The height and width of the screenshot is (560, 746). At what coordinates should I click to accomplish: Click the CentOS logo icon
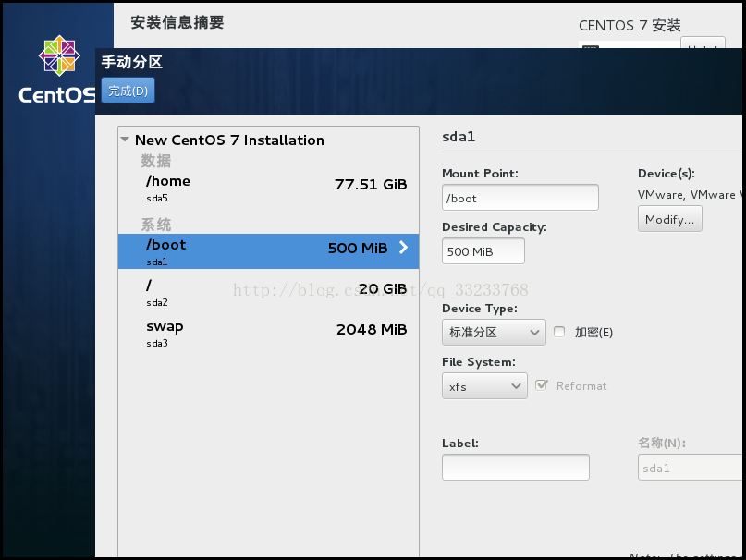pyautogui.click(x=59, y=55)
